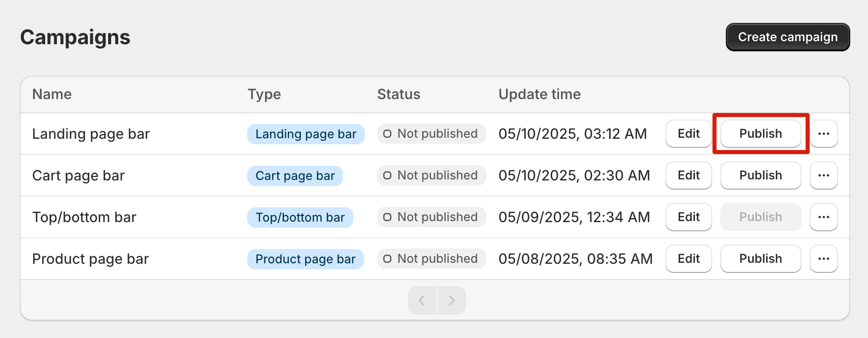
Task: Select the Product page bar campaign name
Action: tap(90, 259)
